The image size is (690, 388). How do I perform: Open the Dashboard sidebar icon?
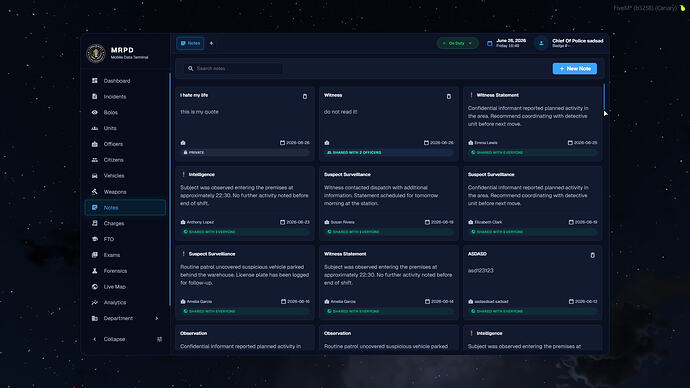[x=95, y=81]
